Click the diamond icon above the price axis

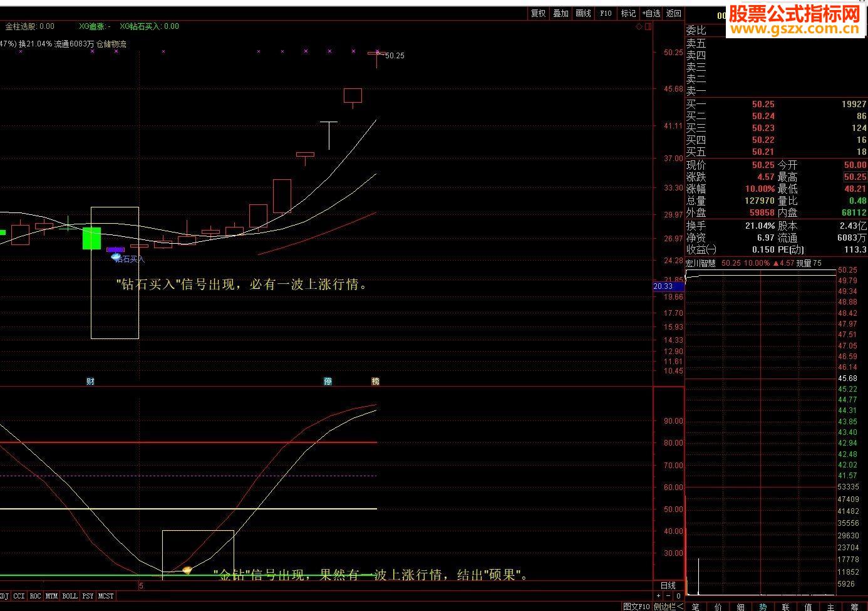[639, 27]
